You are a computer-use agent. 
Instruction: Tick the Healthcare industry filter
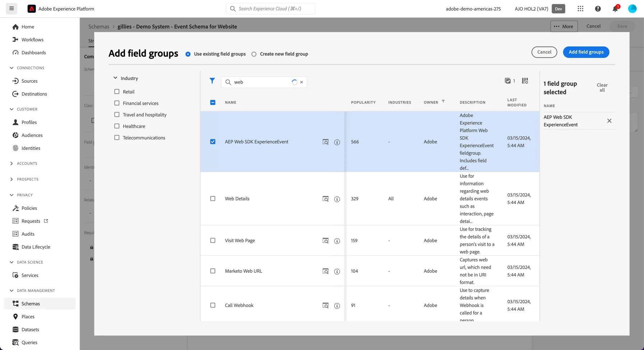pyautogui.click(x=117, y=126)
